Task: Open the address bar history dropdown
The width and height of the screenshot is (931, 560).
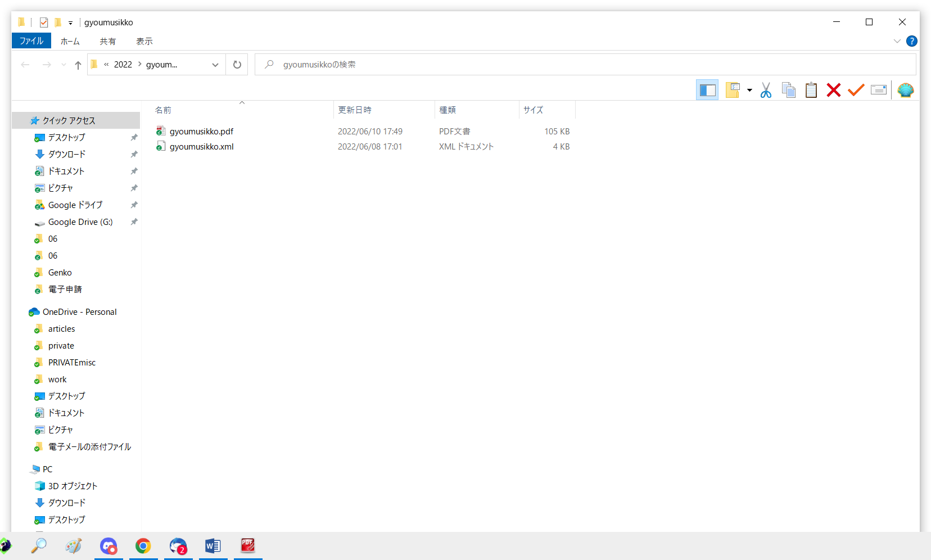Action: 215,65
